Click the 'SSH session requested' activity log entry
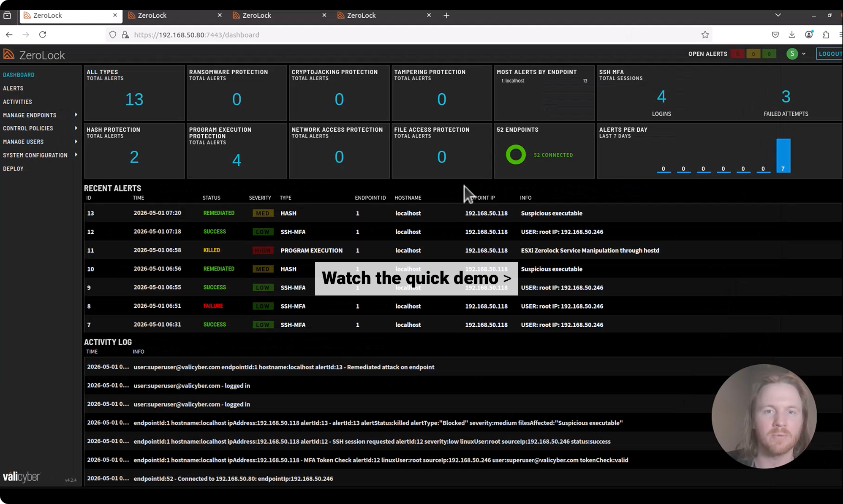Image resolution: width=843 pixels, height=504 pixels. tap(463, 442)
